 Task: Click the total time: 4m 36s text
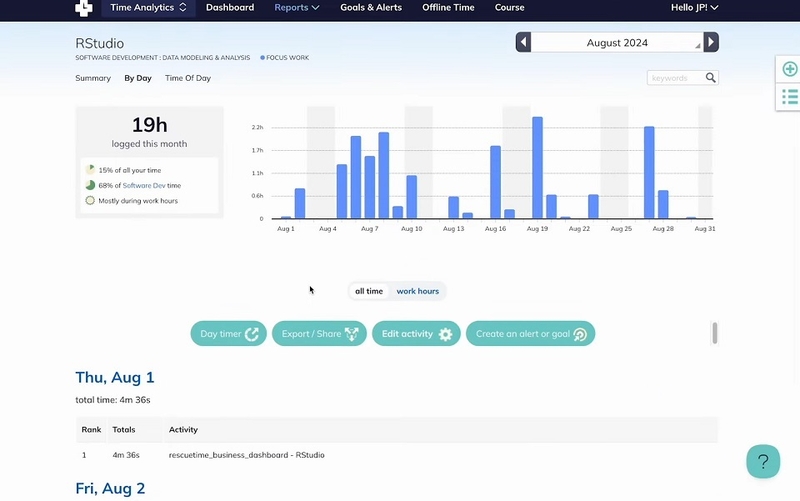click(113, 400)
